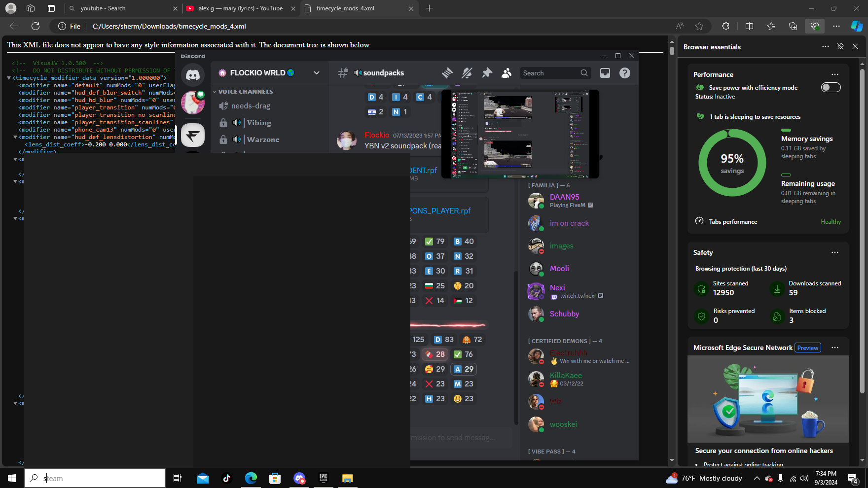Click the Preview badge for Secure Network
Viewport: 868px width, 488px height.
[808, 348]
